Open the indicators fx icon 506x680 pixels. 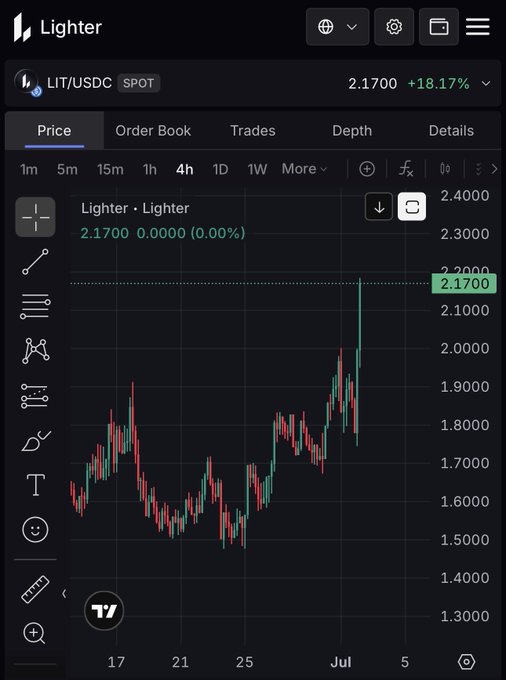(406, 169)
